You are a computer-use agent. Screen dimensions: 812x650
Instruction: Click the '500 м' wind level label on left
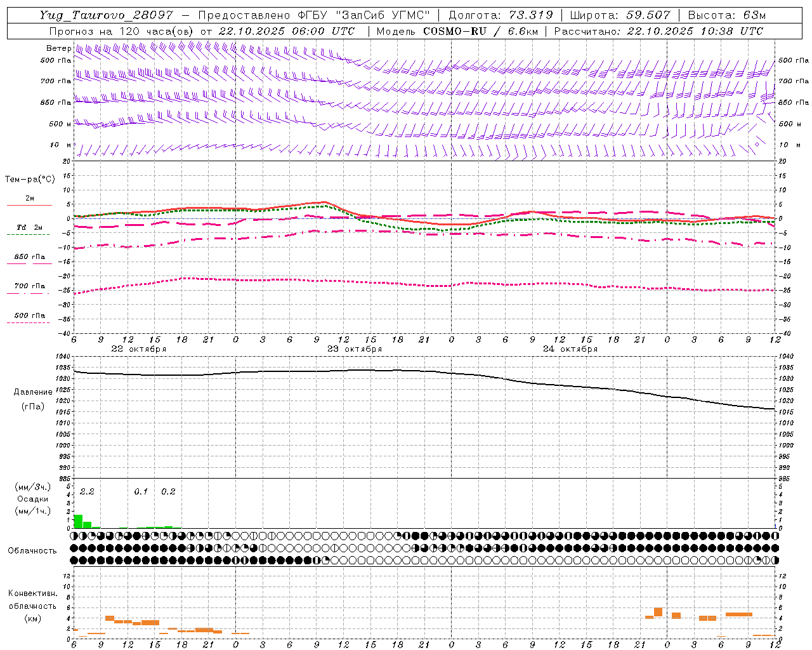pos(61,124)
